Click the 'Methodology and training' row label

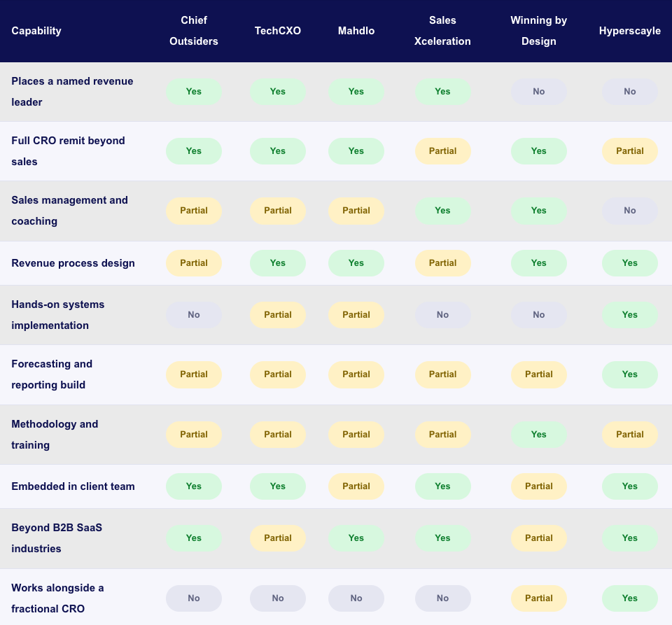point(55,435)
